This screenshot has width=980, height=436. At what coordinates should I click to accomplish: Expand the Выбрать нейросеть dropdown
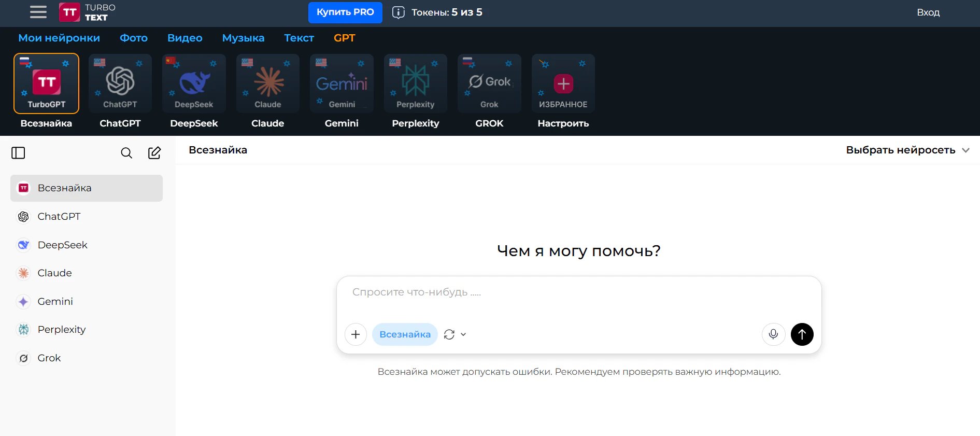tap(907, 150)
